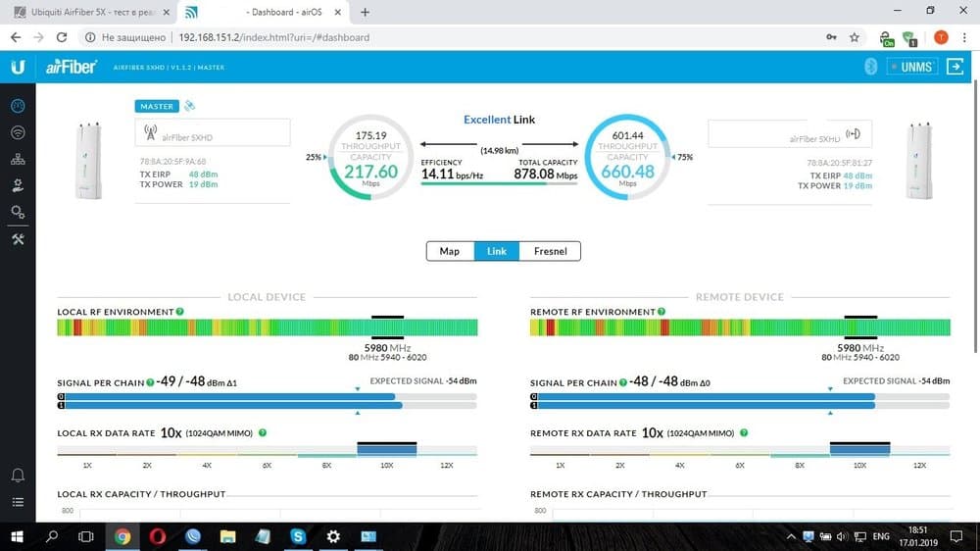Click the local RF environment spectrum bar
The width and height of the screenshot is (980, 551).
coord(267,327)
